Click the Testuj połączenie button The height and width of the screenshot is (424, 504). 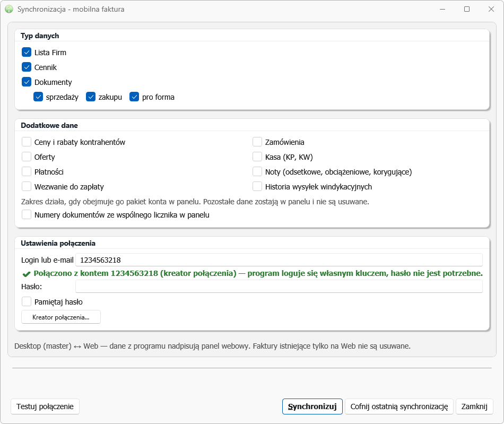pos(45,406)
